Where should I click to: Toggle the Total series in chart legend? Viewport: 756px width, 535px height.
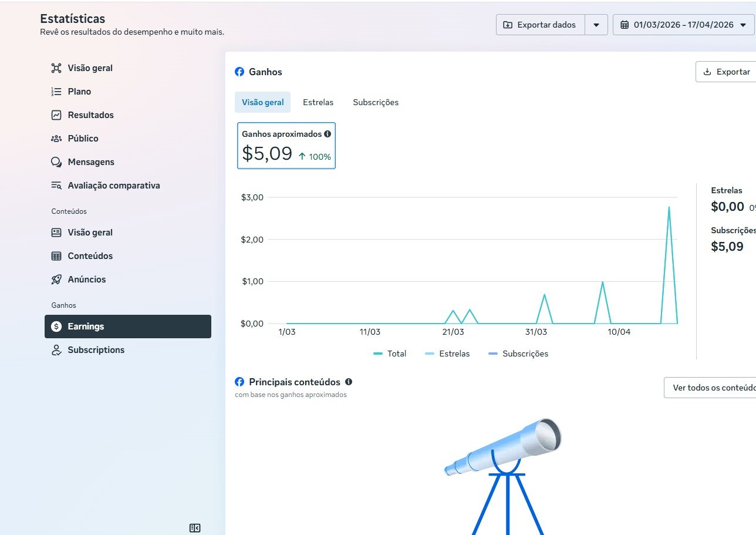(390, 354)
